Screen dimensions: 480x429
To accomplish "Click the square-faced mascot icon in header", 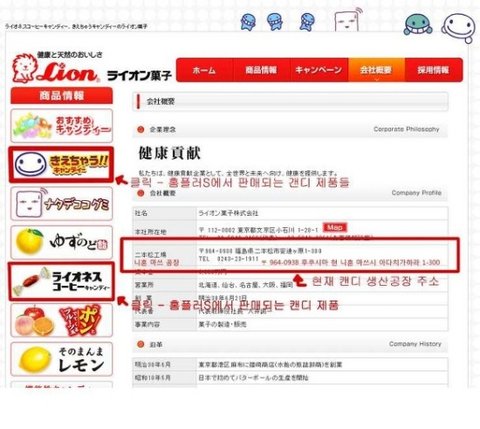I will [x=348, y=20].
